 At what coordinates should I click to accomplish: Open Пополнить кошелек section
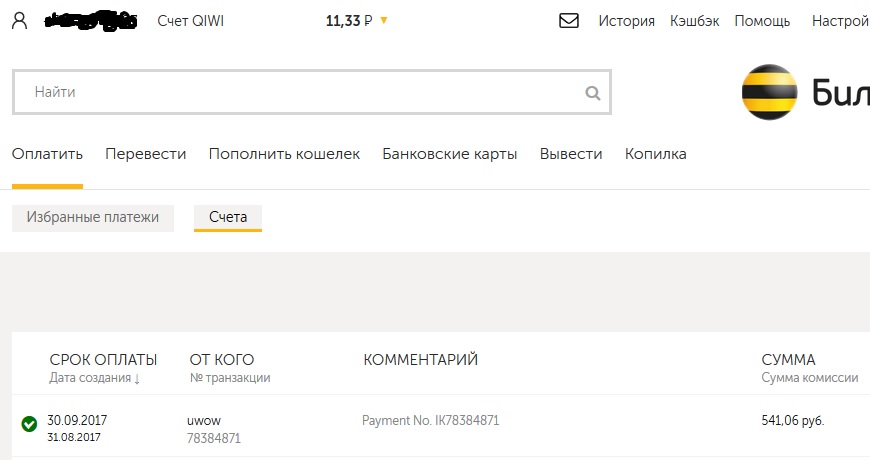coord(284,154)
